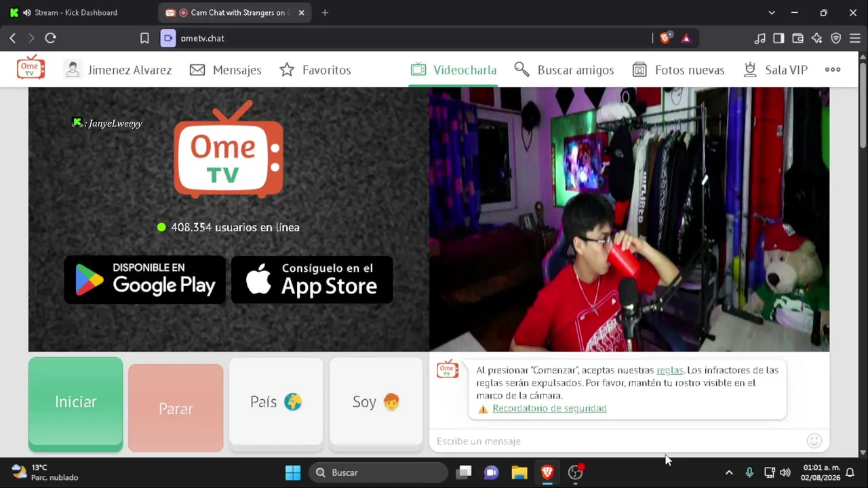
Task: Select the Videocharla TV icon
Action: (x=418, y=70)
